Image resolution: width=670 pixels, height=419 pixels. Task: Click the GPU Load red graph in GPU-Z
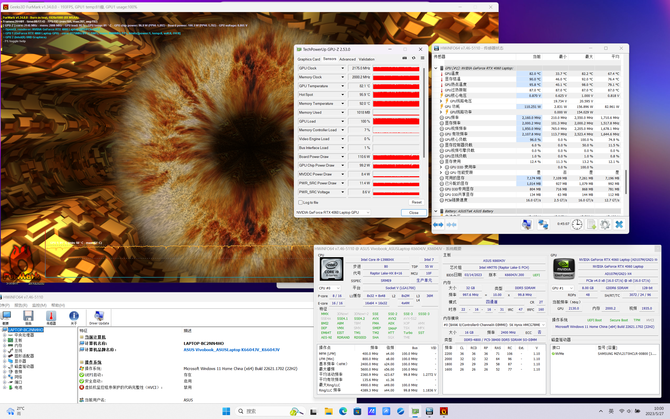click(x=396, y=121)
